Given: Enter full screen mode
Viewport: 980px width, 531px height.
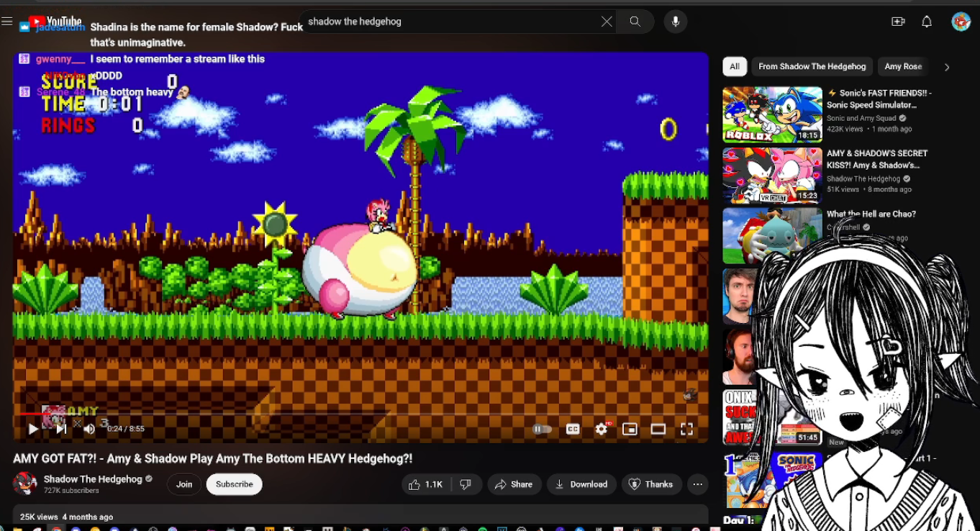Looking at the screenshot, I should [x=686, y=429].
